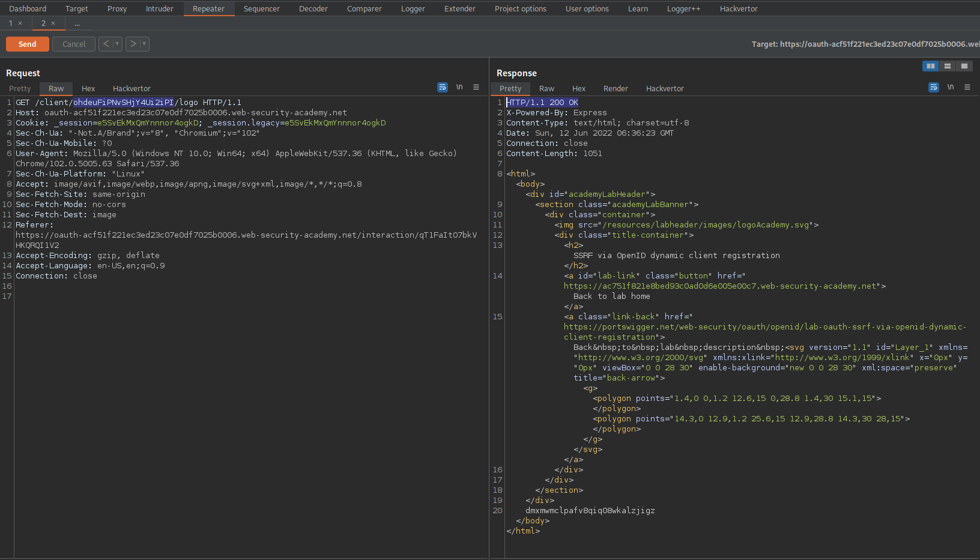Select Repeater sub-tab 1
980x560 pixels.
(10, 23)
